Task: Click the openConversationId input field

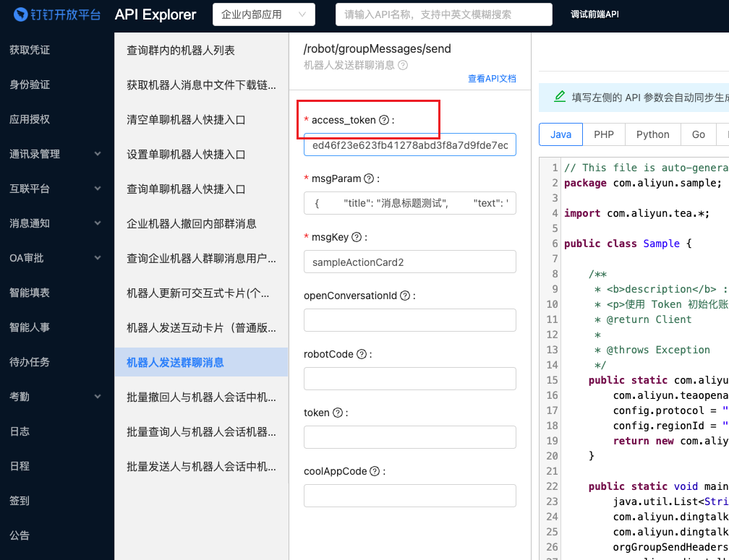Action: 410,320
